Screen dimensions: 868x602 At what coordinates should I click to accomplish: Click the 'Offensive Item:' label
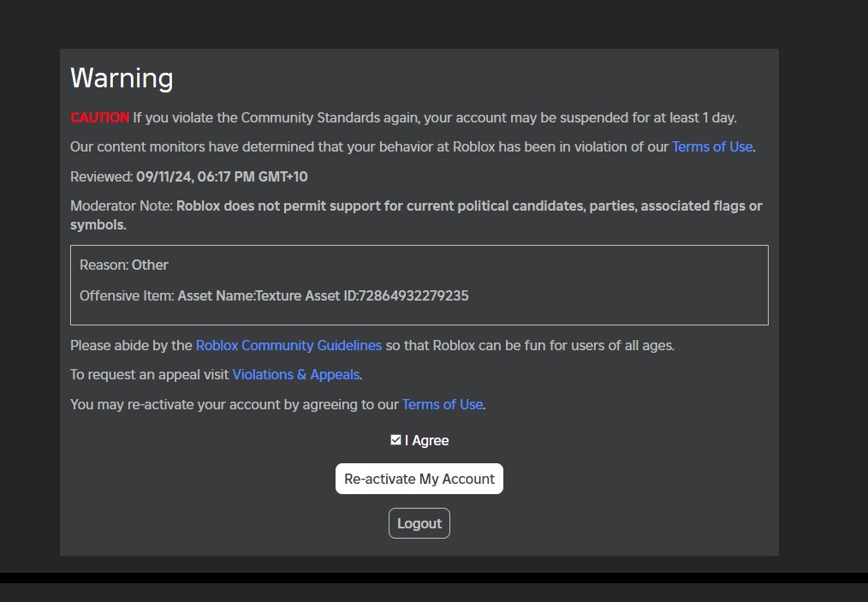tap(127, 295)
